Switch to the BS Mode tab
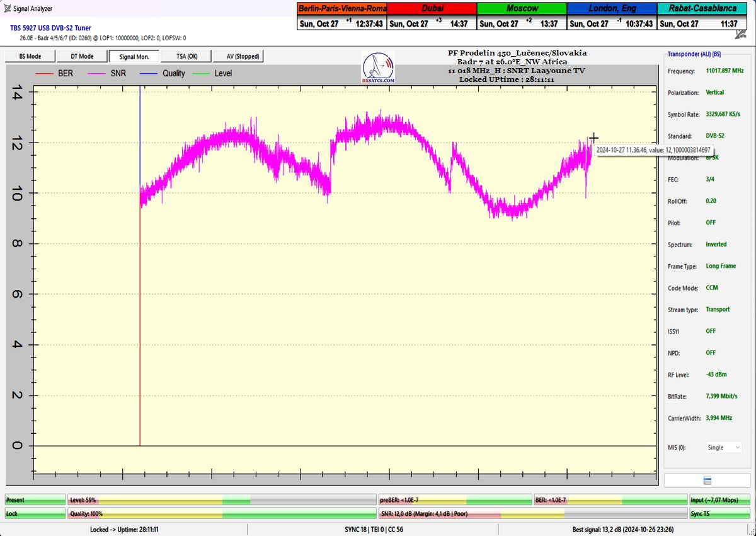 (x=30, y=56)
